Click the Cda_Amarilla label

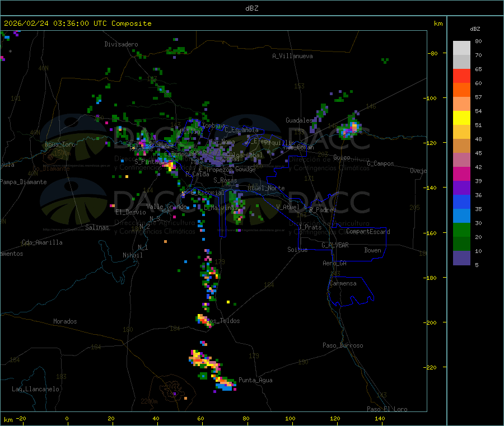click(42, 242)
